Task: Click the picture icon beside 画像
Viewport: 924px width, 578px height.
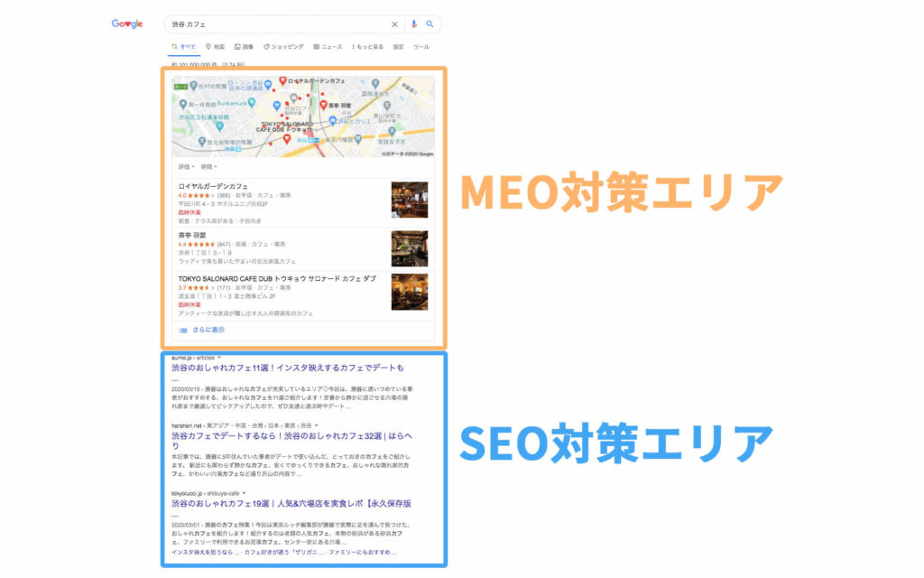Action: click(236, 46)
